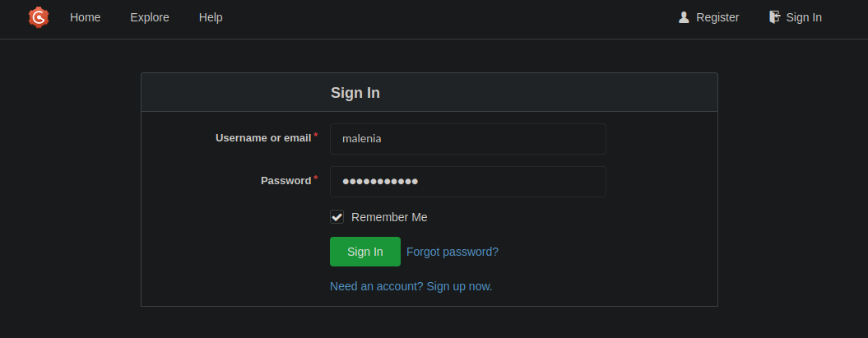Click the red asterisk next to Username label
This screenshot has height=338, width=868.
pos(316,135)
